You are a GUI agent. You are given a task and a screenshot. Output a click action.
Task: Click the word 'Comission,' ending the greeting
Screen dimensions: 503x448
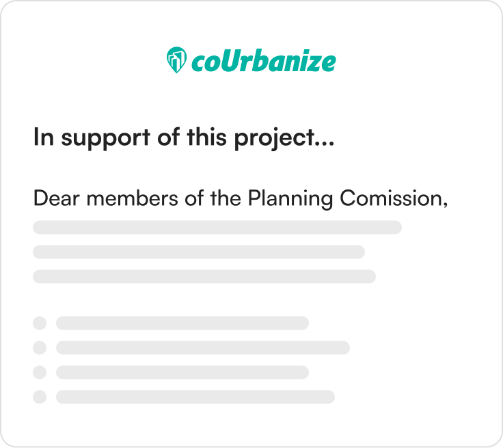tap(394, 199)
